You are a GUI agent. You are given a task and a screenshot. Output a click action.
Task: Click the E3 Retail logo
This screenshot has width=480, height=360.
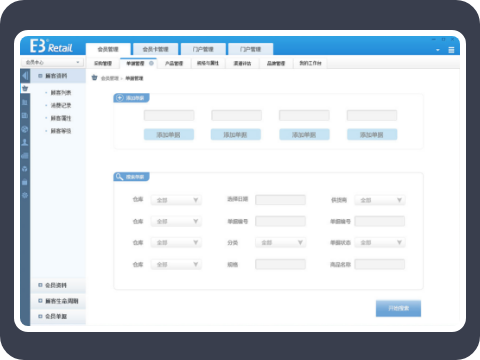tap(51, 46)
